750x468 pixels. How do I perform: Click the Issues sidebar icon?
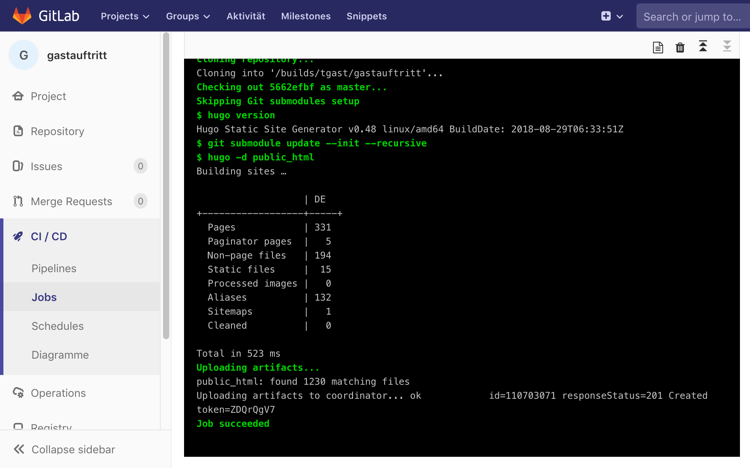18,166
